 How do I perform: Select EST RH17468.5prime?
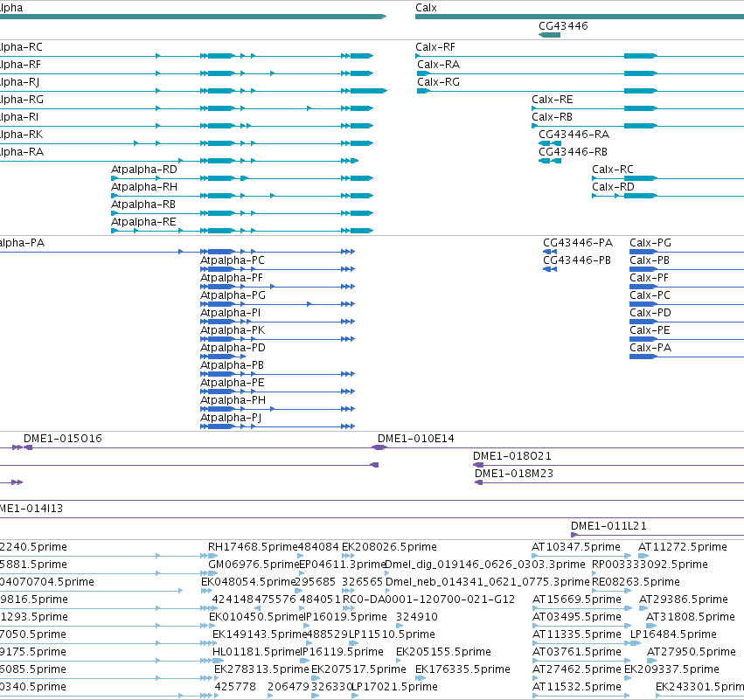[212, 556]
